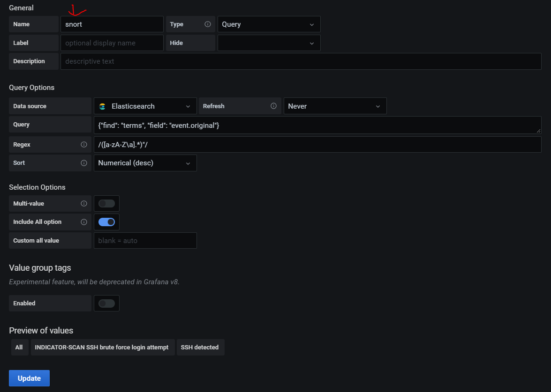Click the Refresh info icon
Image resolution: width=551 pixels, height=392 pixels.
pos(274,106)
